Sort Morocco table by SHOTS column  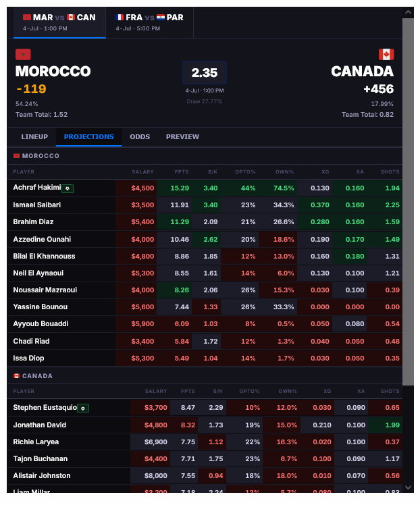(x=390, y=172)
